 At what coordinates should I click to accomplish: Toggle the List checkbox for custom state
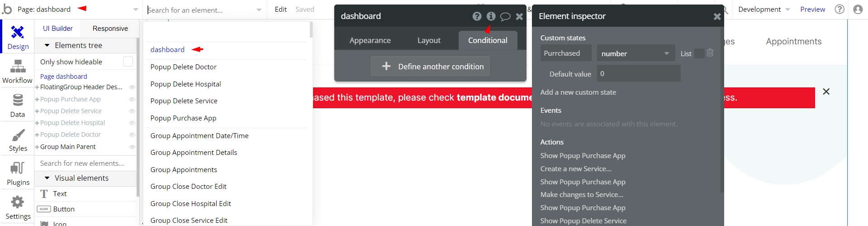point(699,53)
